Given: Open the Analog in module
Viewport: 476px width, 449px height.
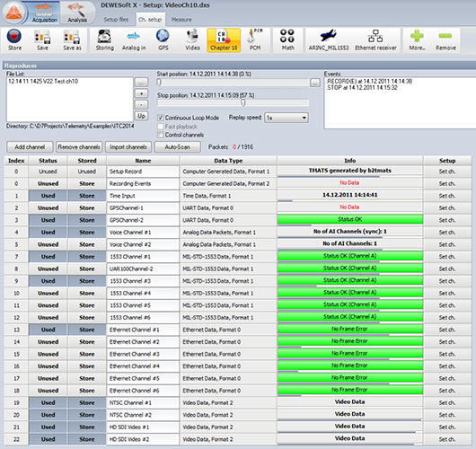Looking at the screenshot, I should 134,40.
